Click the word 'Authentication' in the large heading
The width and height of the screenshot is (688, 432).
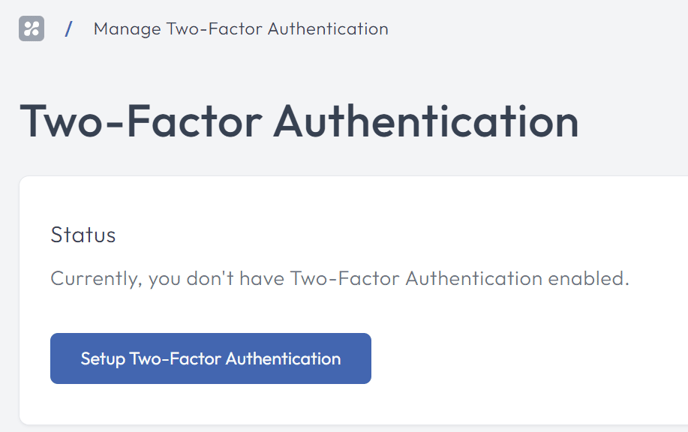pos(426,121)
